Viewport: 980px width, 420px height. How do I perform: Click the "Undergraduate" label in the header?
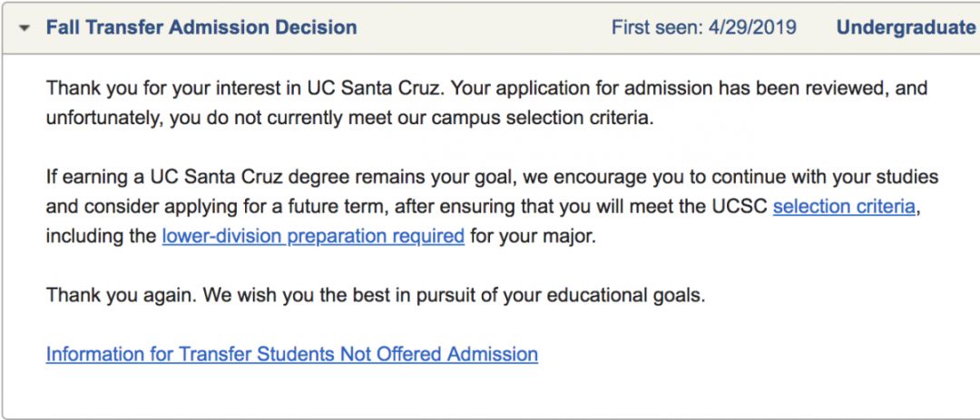(x=906, y=27)
